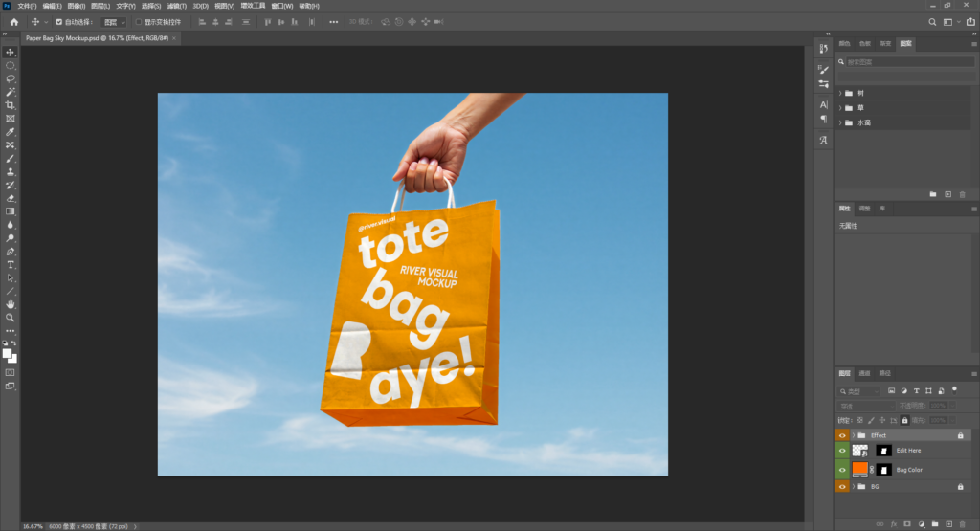Switch to the 路径 paths tab
This screenshot has width=980, height=531.
(885, 373)
